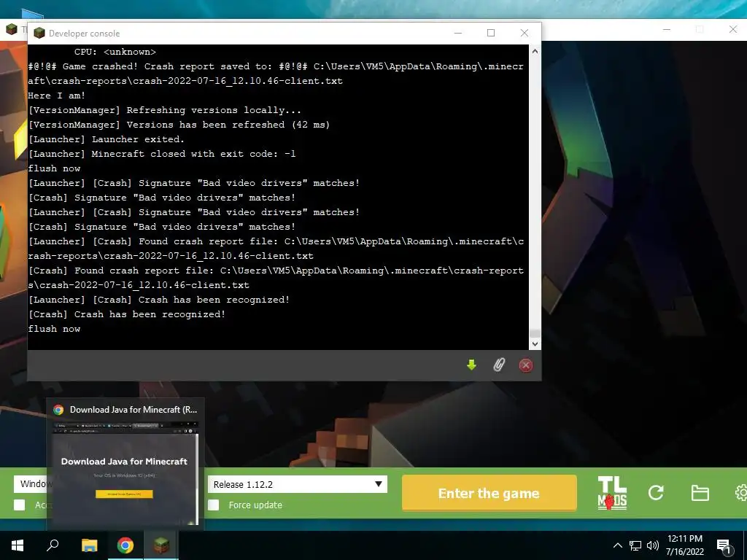Minimize the TLauncher main window
747x560 pixels.
pos(667,29)
